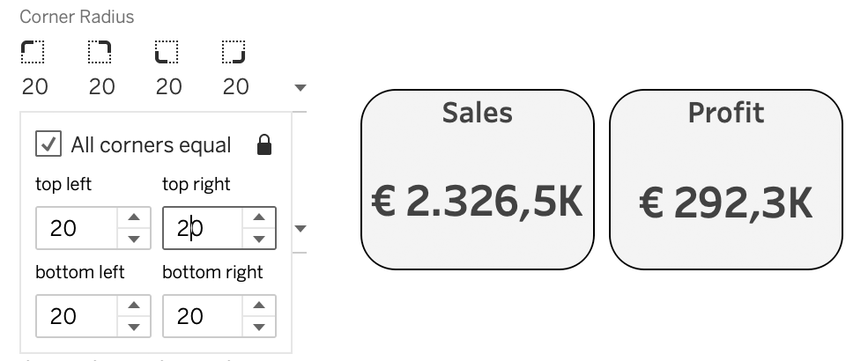
Task: Expand the Corner Radius dropdown arrow
Action: click(x=300, y=88)
